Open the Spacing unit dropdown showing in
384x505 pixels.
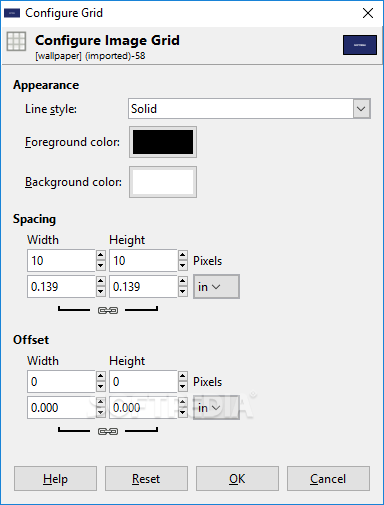(216, 287)
